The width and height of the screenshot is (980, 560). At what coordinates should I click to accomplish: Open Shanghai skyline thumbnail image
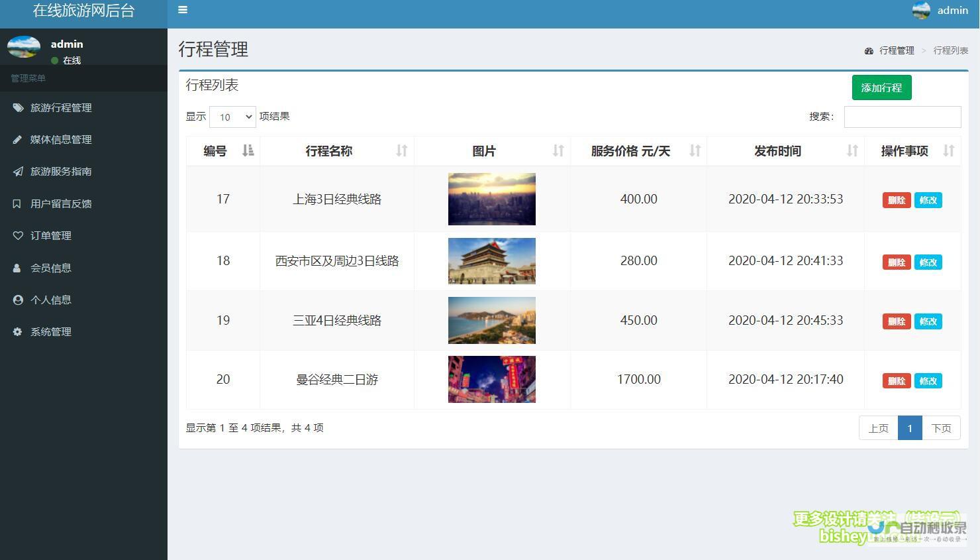492,199
